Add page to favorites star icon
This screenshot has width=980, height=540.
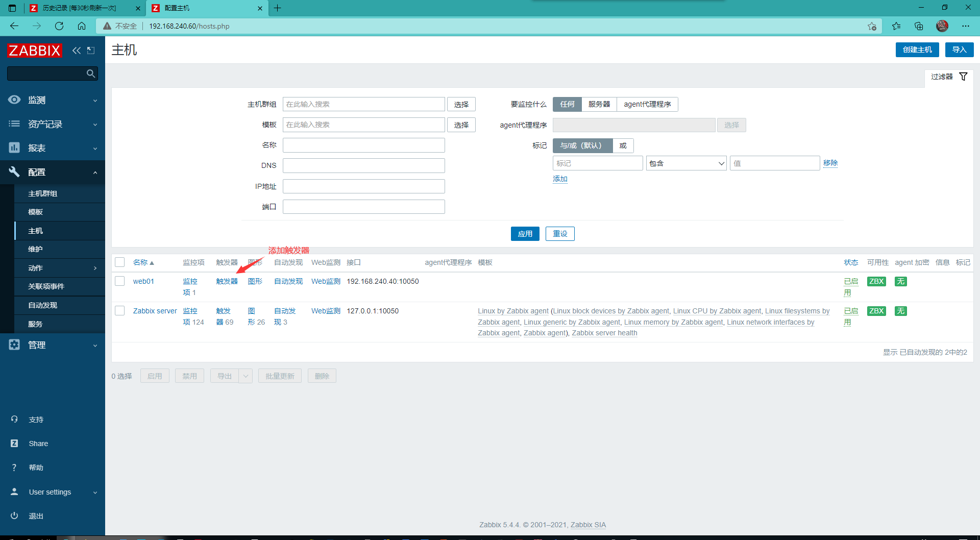[x=872, y=26]
